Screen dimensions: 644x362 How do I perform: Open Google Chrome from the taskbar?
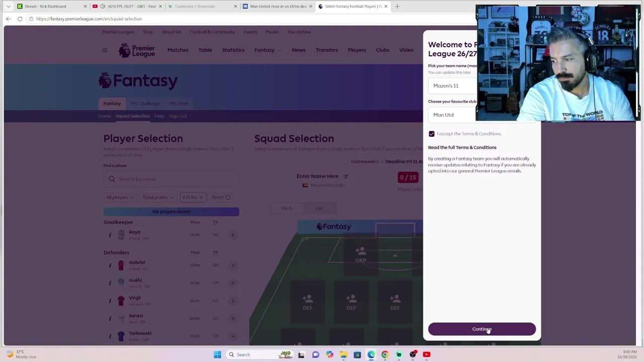[x=385, y=354]
